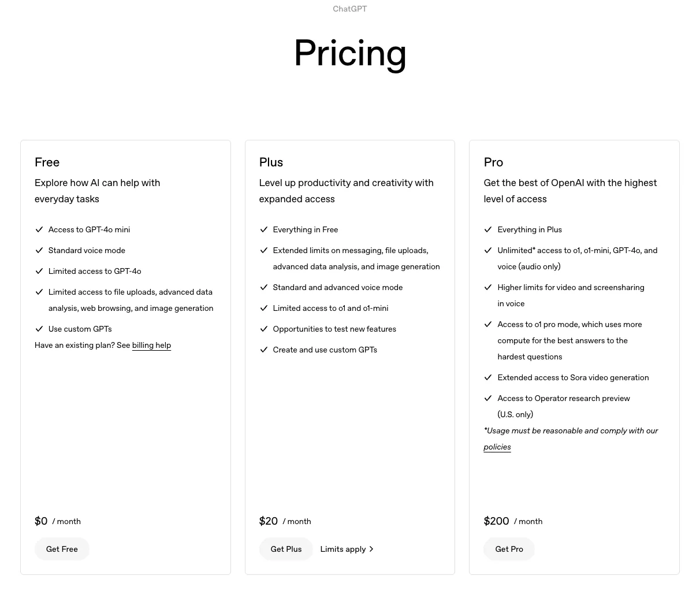Click the checkmark beside Use custom GPTs
Image resolution: width=700 pixels, height=594 pixels.
click(39, 329)
